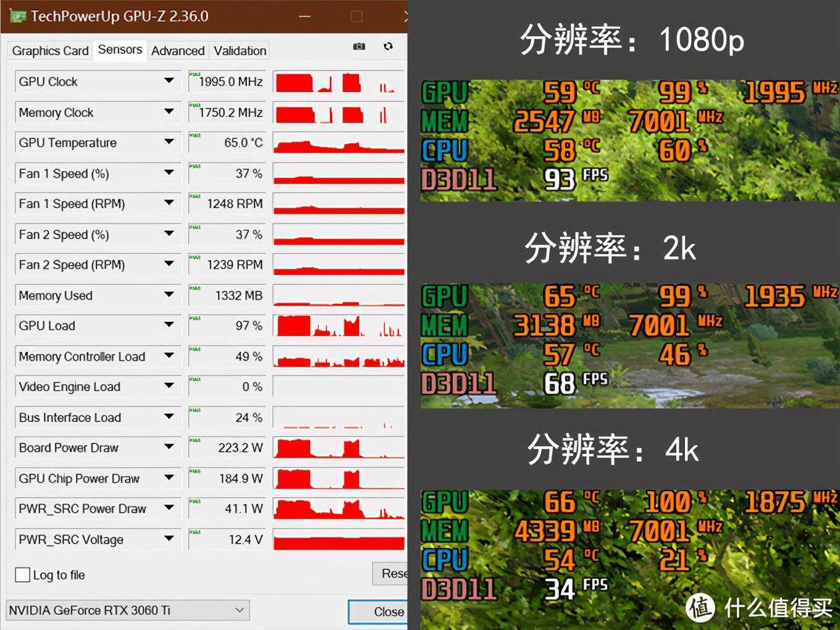Screen dimensions: 840x630
Task: Open the PWR_SRC Voltage sensor dropdown
Action: click(169, 539)
